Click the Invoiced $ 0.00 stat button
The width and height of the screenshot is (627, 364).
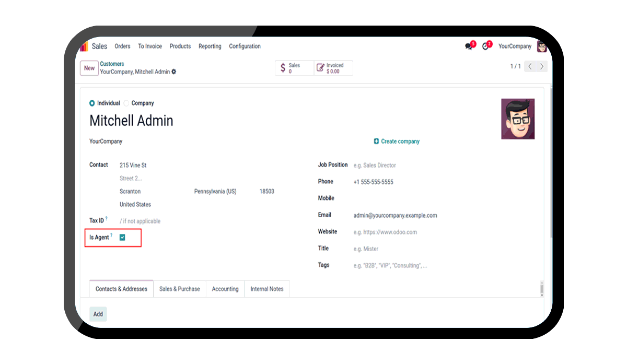[333, 68]
